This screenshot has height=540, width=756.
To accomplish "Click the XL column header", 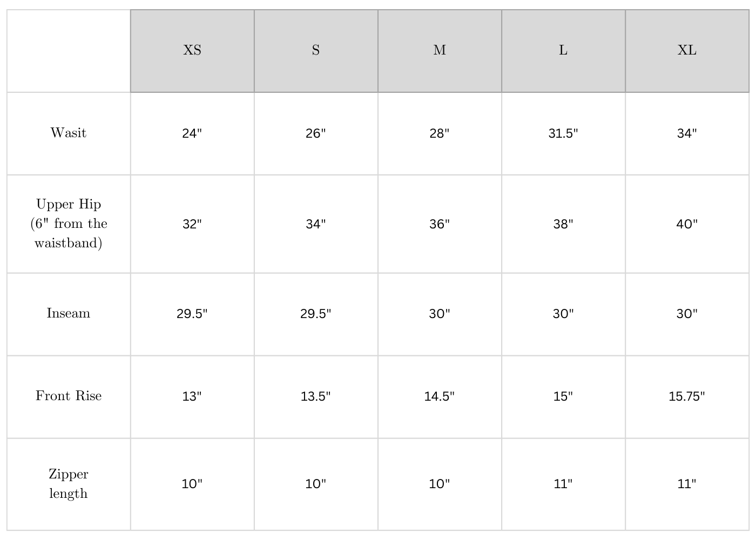I will pos(687,50).
